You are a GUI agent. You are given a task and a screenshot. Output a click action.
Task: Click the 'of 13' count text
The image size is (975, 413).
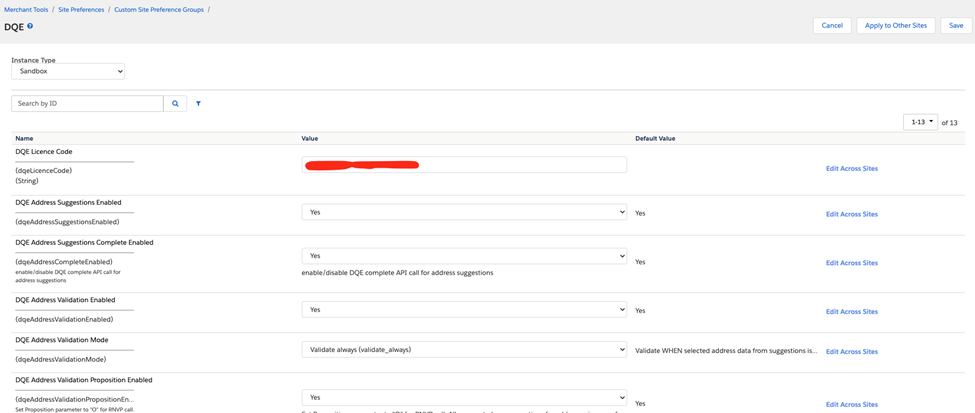tap(950, 123)
